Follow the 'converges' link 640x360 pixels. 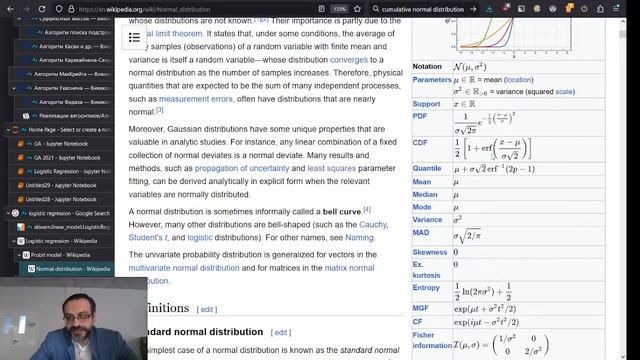coord(349,60)
